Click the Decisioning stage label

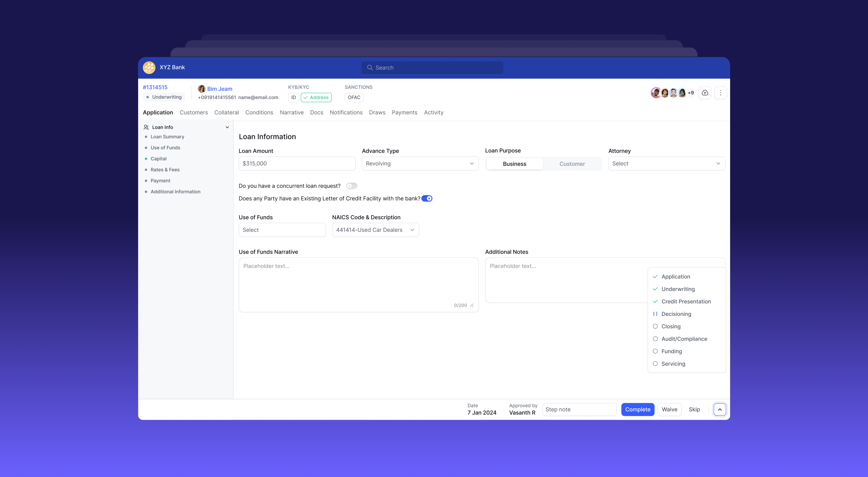pyautogui.click(x=676, y=314)
